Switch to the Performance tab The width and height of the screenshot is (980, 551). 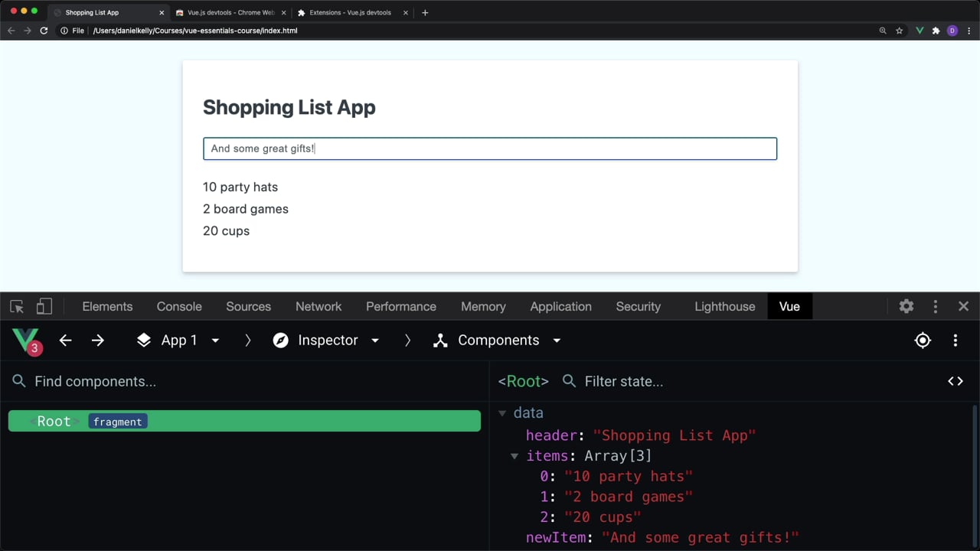point(401,306)
